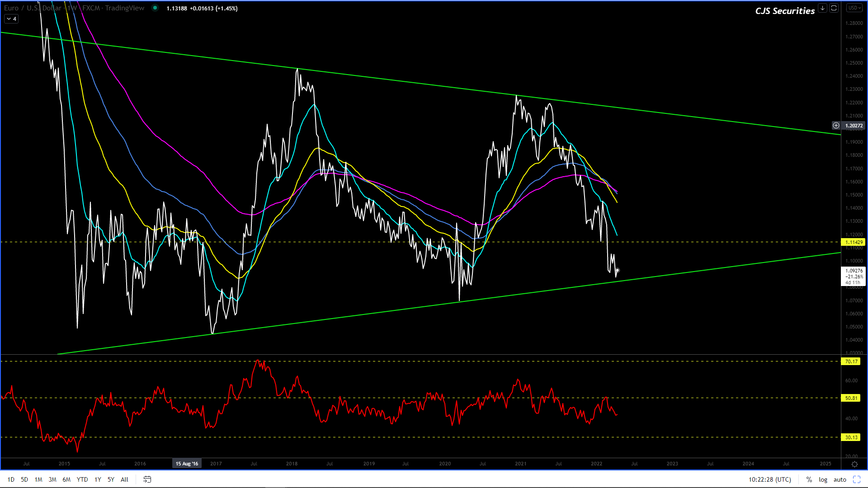Click the chart settings gear icon

[854, 464]
